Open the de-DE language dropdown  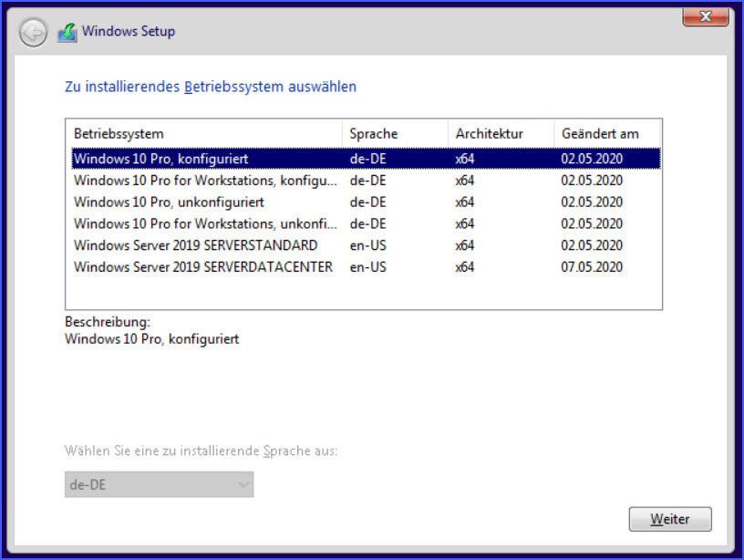click(159, 484)
